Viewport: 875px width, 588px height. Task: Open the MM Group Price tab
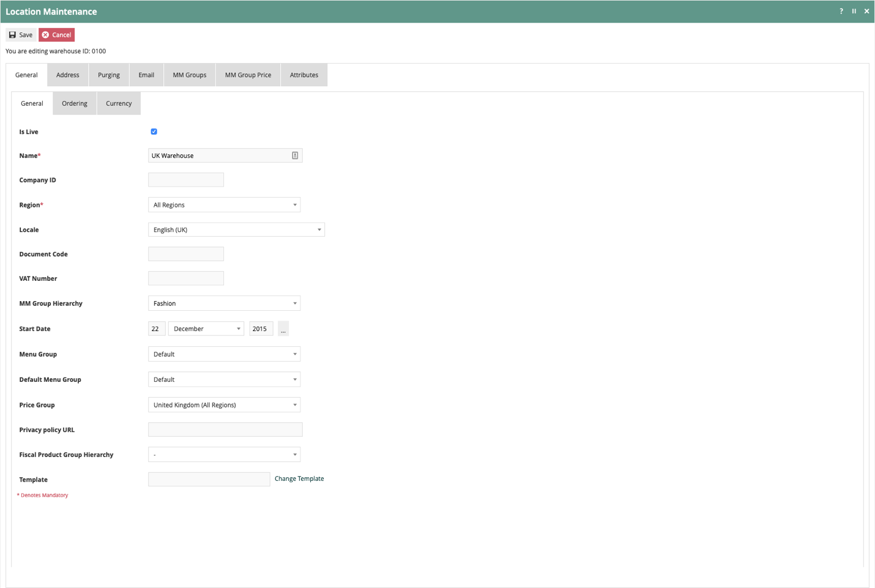click(248, 75)
